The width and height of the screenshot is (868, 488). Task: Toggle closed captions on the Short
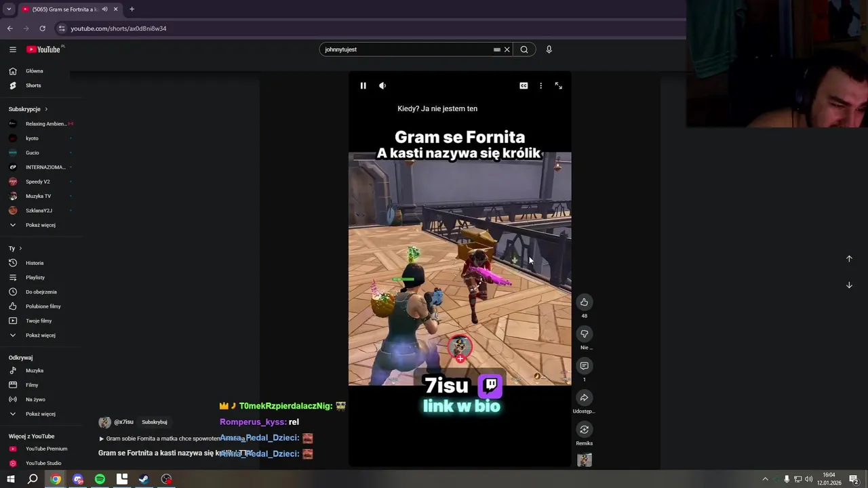click(524, 85)
